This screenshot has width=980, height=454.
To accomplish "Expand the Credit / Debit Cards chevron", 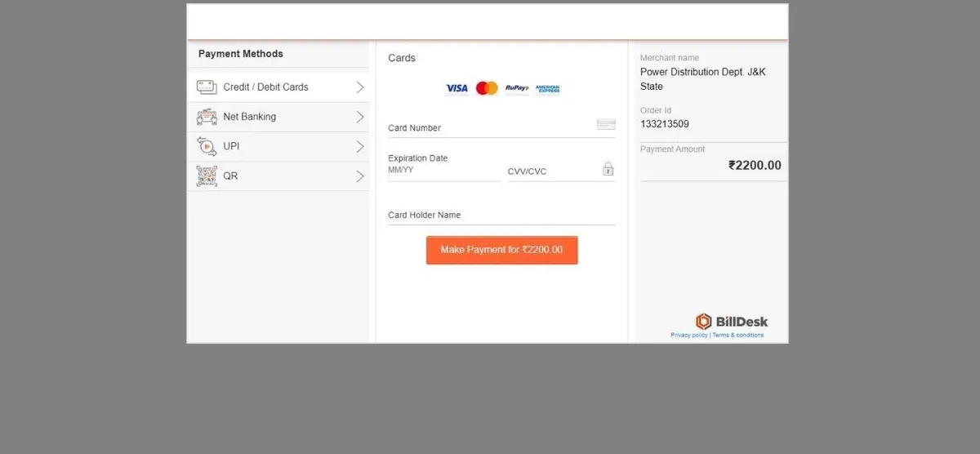I will [x=360, y=87].
